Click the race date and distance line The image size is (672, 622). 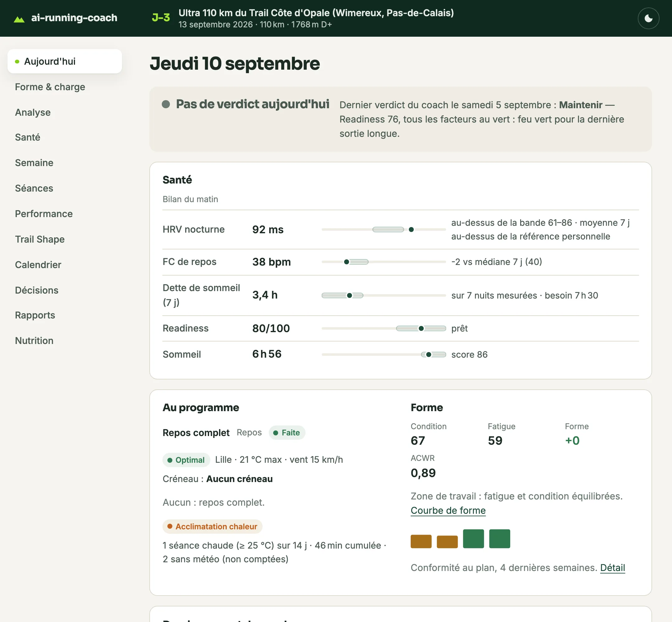pos(255,25)
